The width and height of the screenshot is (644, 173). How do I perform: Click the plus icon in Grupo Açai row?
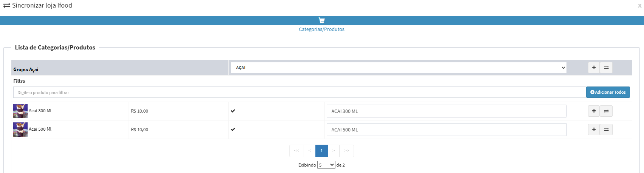point(594,68)
